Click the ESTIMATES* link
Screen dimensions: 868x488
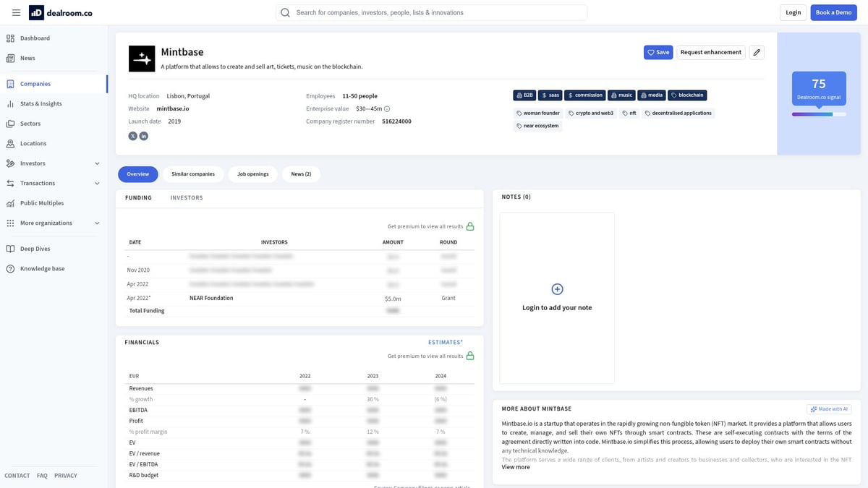tap(446, 342)
